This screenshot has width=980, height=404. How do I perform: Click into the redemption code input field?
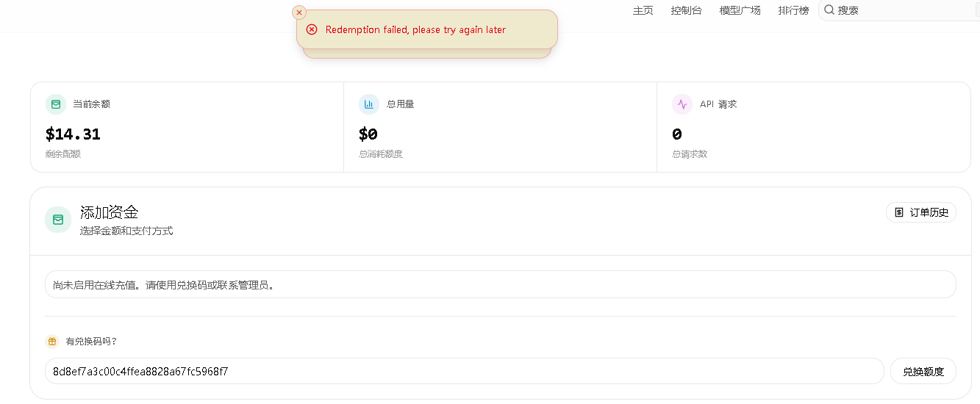pos(464,372)
